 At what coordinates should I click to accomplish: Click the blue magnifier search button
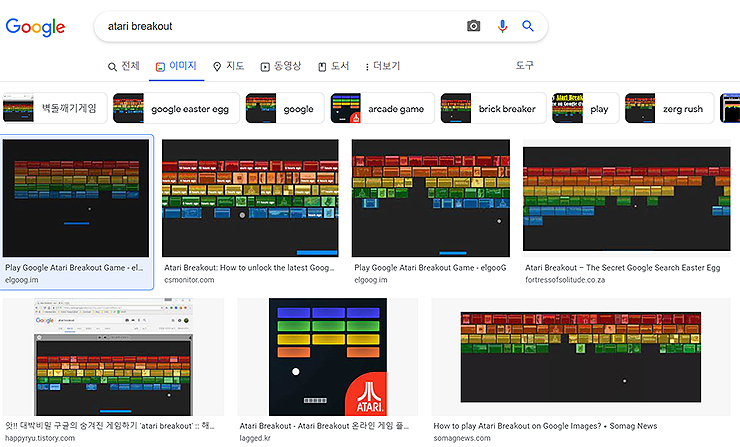528,26
